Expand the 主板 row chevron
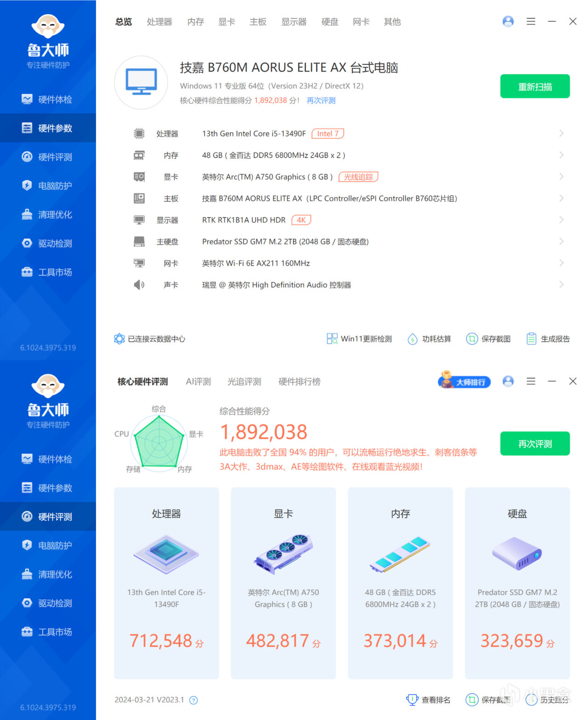 pos(561,198)
